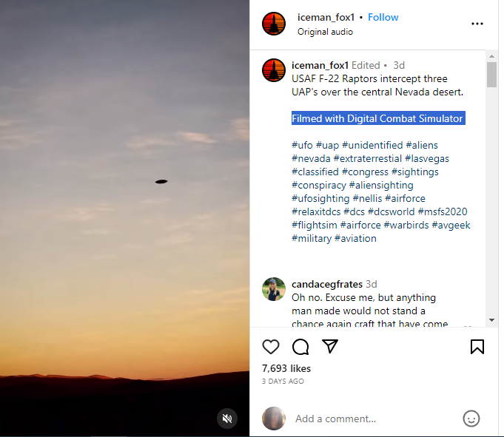Click the UFO video to pause it

coord(124,218)
